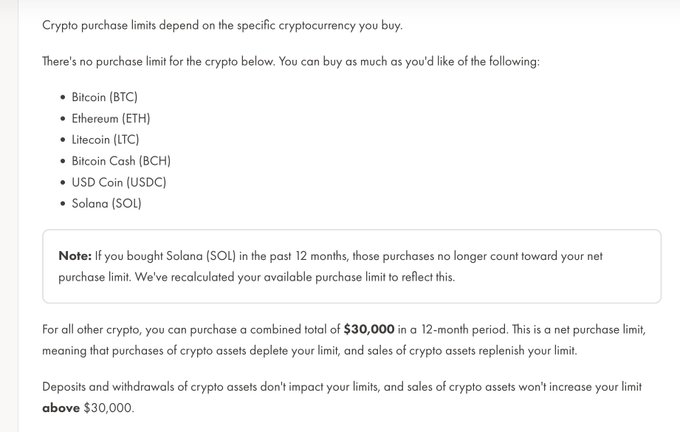Image resolution: width=680 pixels, height=432 pixels.
Task: Click the bullet point before Solana
Action: coord(63,203)
